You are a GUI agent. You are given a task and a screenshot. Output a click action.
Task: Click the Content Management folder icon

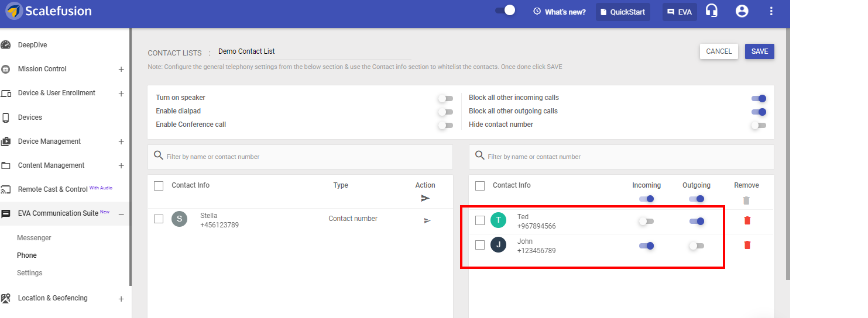click(x=6, y=165)
